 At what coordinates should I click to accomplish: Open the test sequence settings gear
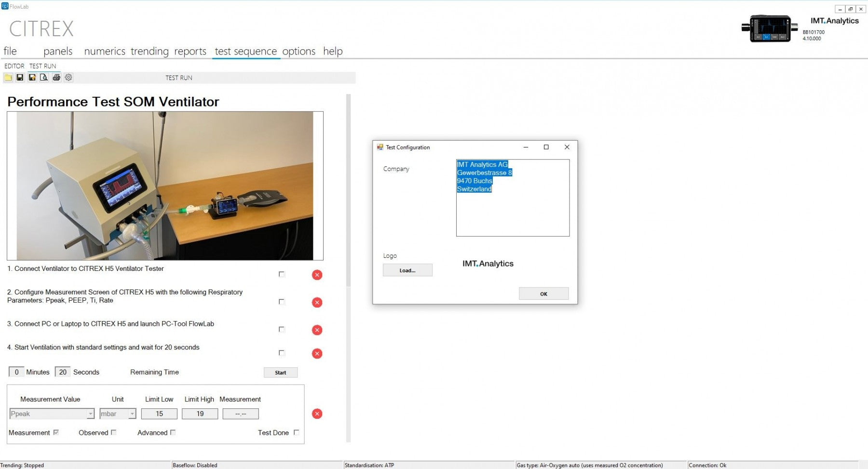pos(68,77)
